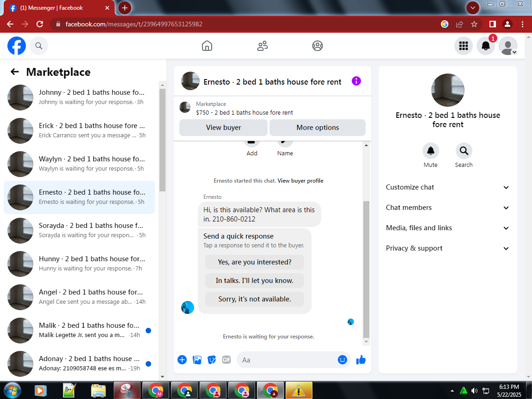532x399 pixels.
Task: Open the file explorer folder in taskbar
Action: pyautogui.click(x=98, y=391)
